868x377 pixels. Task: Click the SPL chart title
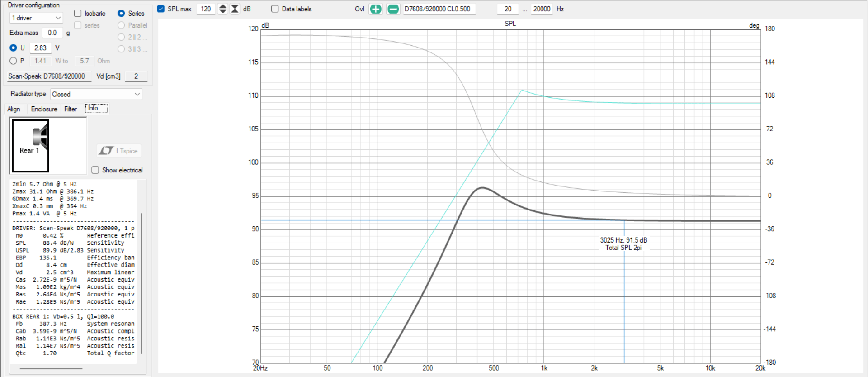pyautogui.click(x=510, y=24)
